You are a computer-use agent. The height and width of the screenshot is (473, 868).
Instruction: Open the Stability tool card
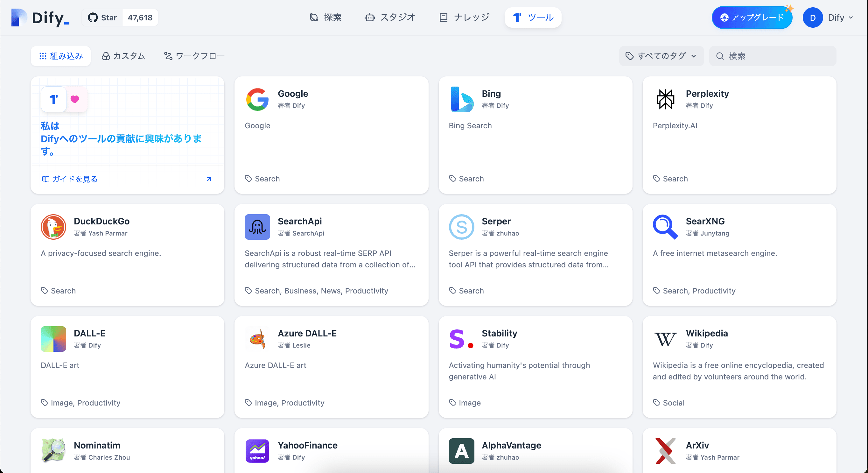535,367
